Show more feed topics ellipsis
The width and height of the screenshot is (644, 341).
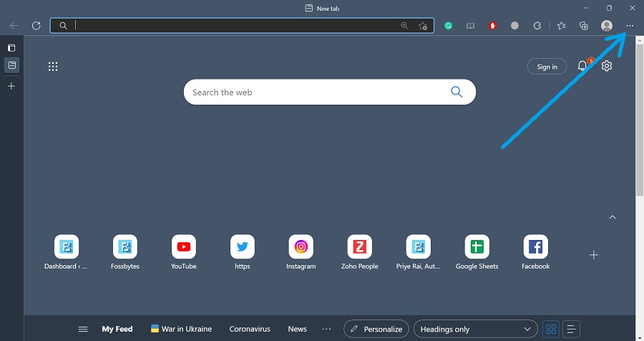[326, 329]
